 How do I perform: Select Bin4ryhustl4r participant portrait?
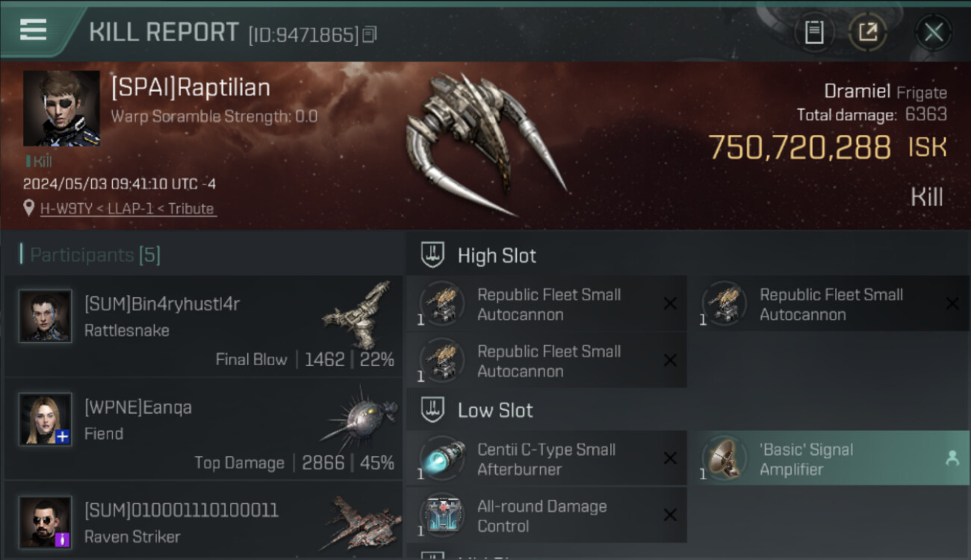pyautogui.click(x=46, y=317)
